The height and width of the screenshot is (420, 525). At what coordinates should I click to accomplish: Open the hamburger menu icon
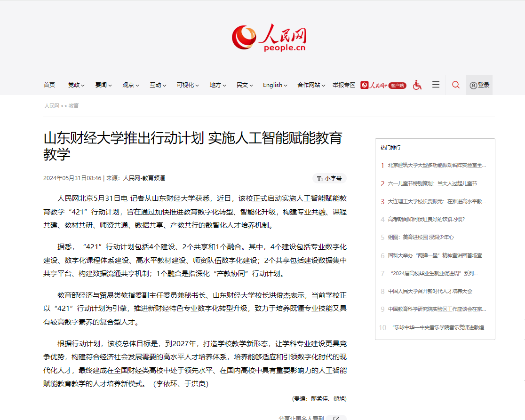pyautogui.click(x=436, y=85)
